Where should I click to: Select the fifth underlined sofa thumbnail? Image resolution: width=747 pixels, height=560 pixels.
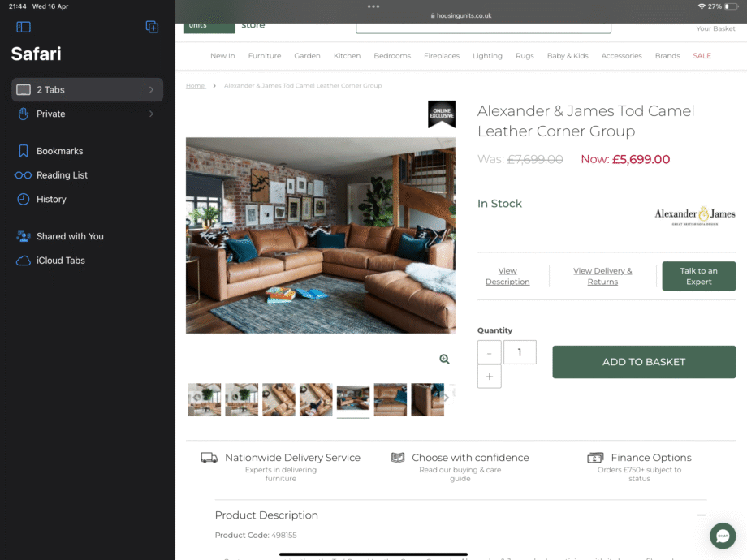[353, 399]
